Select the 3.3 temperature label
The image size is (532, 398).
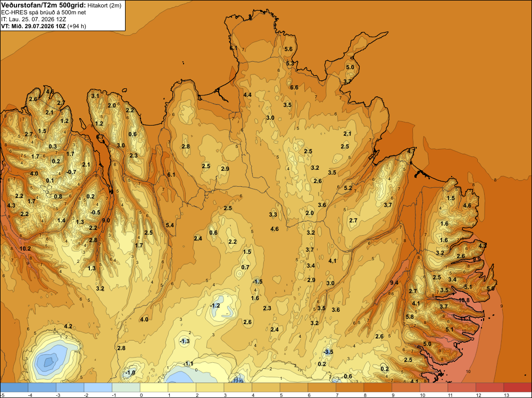273,214
